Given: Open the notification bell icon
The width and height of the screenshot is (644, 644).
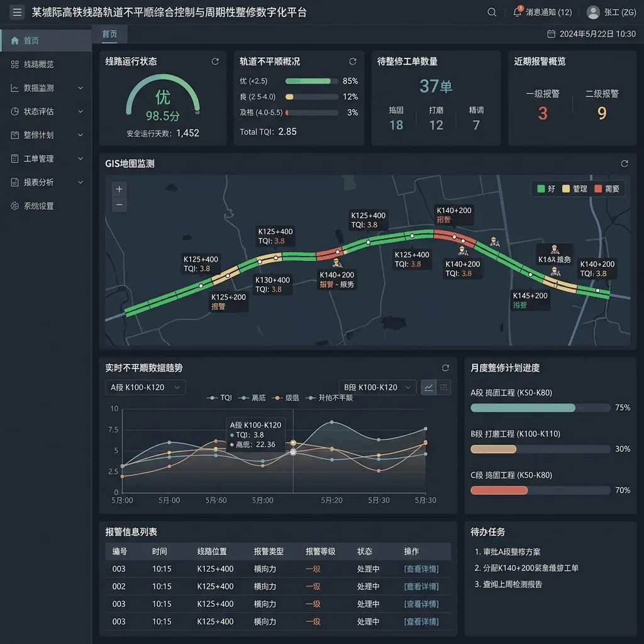Looking at the screenshot, I should 517,12.
